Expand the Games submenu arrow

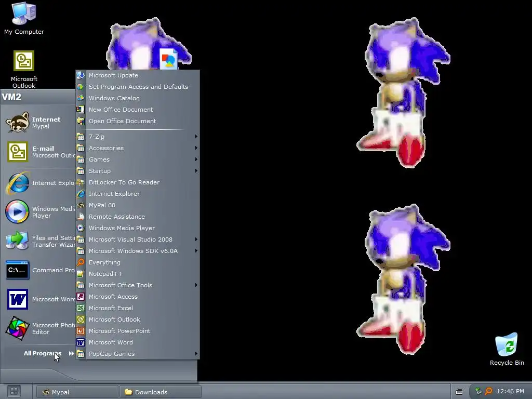click(x=196, y=159)
